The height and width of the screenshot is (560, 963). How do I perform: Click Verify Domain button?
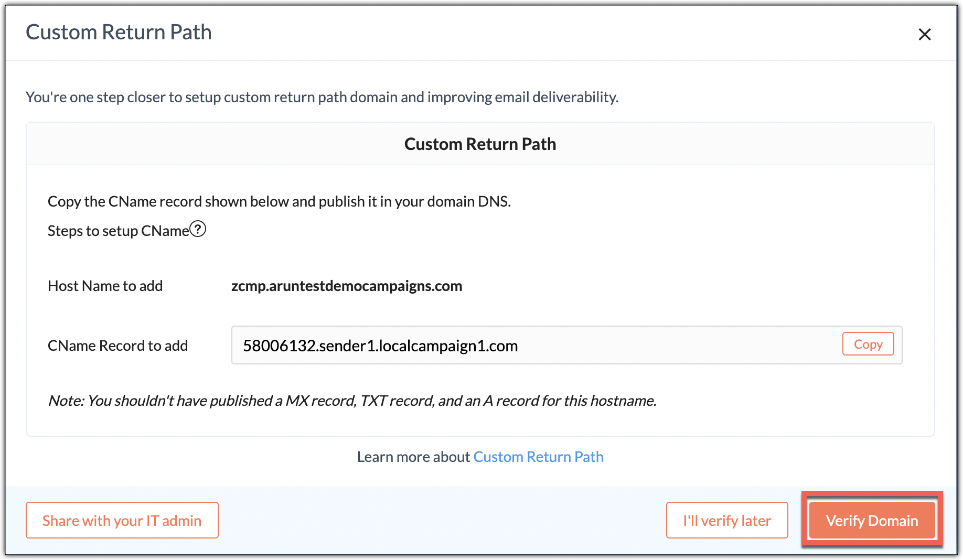coord(872,520)
